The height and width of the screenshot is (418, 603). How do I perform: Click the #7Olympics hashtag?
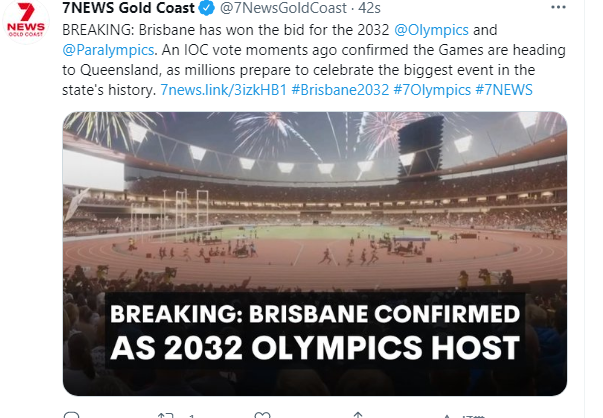[432, 90]
